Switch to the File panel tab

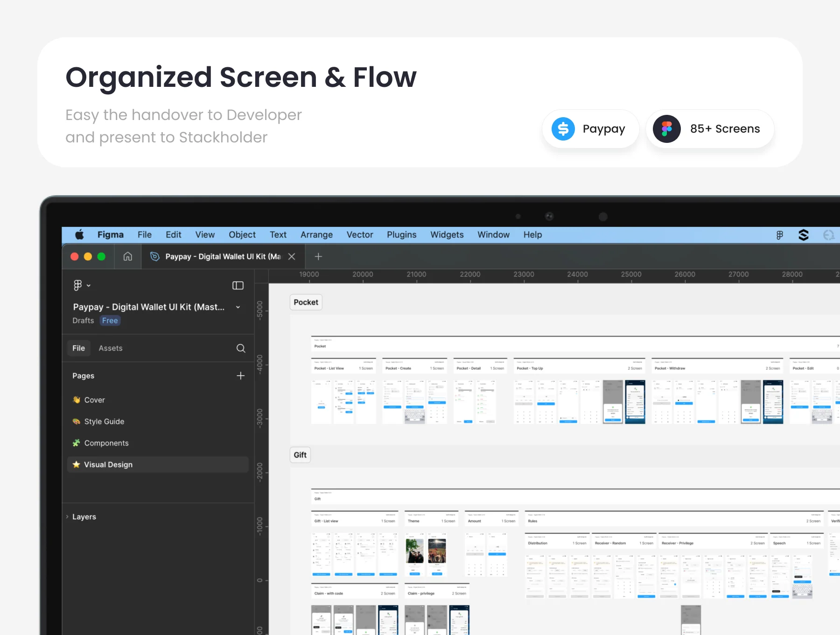coord(79,348)
